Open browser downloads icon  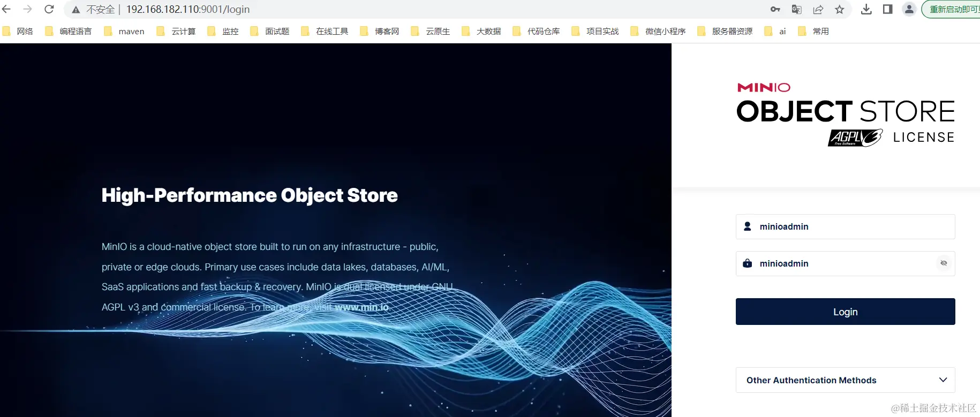pyautogui.click(x=866, y=9)
